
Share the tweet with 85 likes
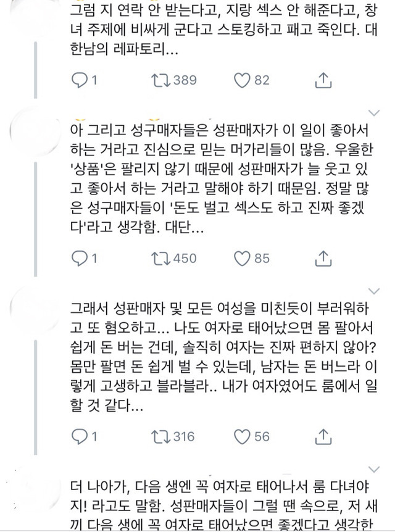pos(322,259)
